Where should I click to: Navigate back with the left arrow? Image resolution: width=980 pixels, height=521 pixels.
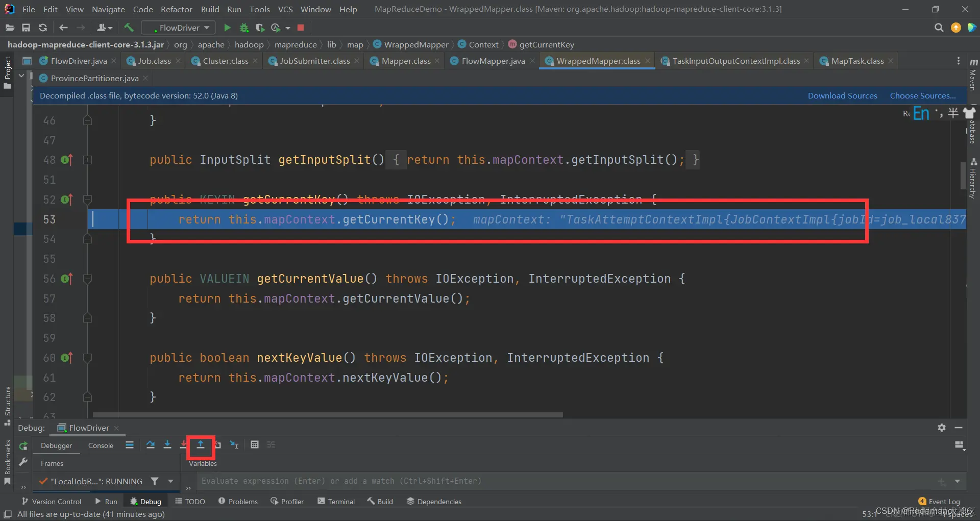(x=63, y=28)
